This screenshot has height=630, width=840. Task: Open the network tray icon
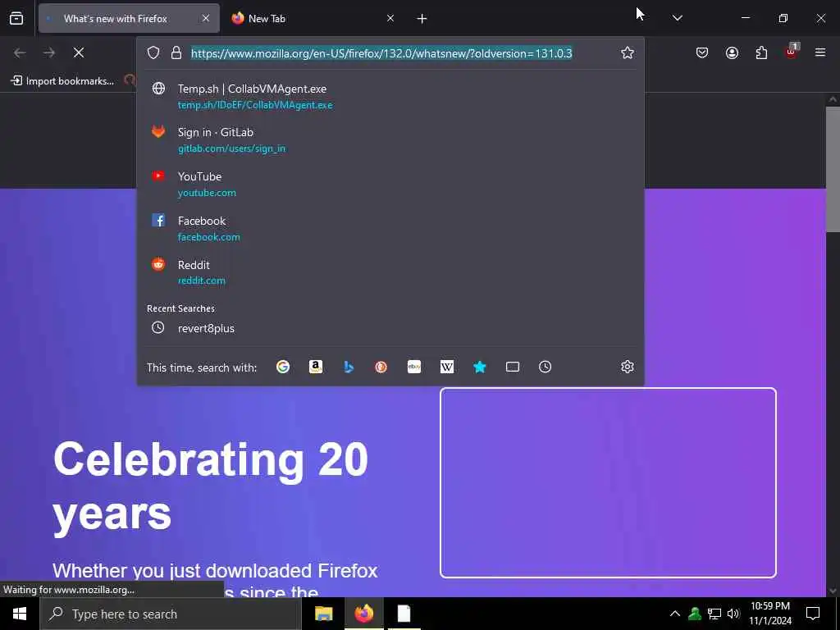click(x=714, y=614)
